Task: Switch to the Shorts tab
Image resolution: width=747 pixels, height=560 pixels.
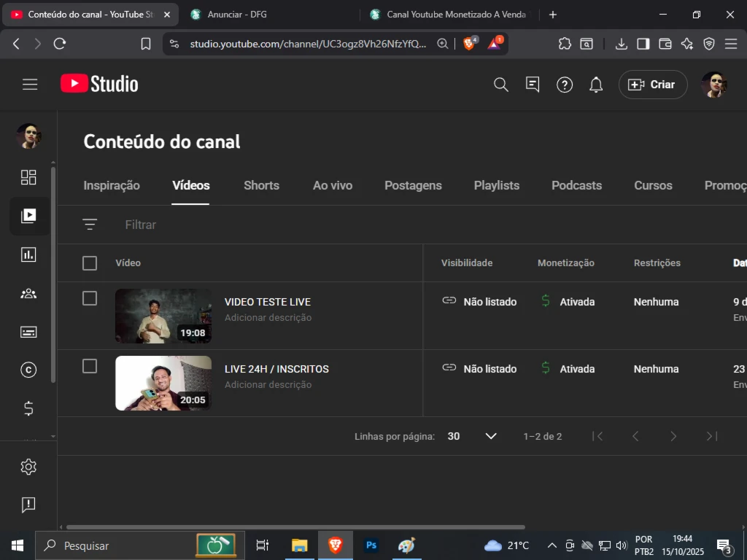Action: point(261,185)
